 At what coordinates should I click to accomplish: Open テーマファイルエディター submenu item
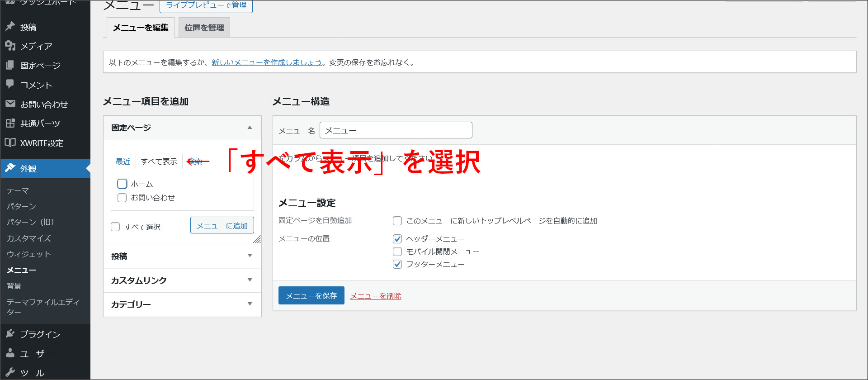(43, 307)
